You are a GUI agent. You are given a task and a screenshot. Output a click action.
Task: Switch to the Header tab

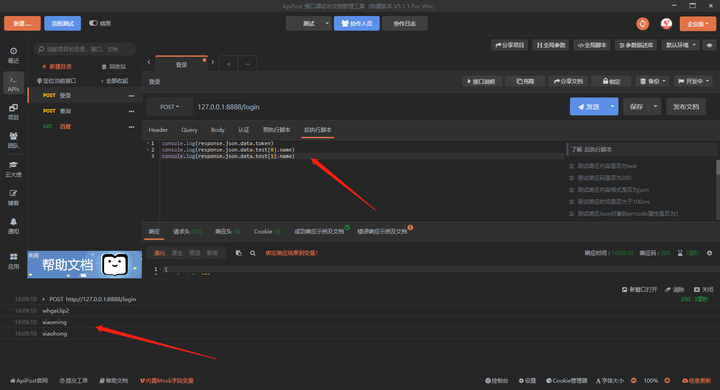pos(158,130)
